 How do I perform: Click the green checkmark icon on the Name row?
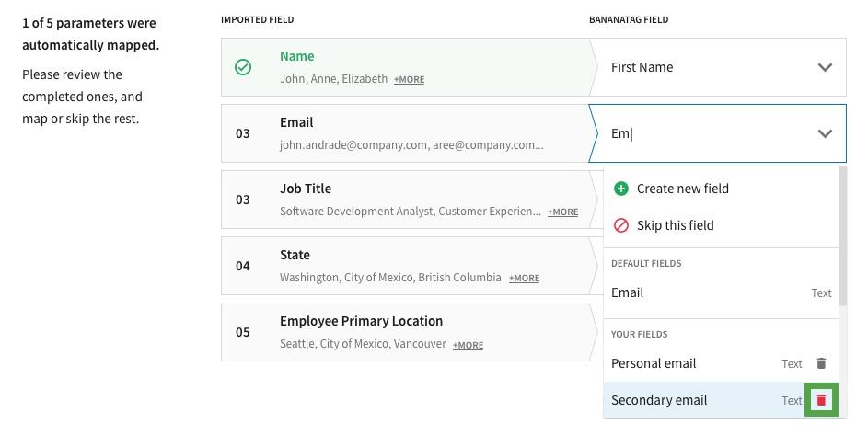coord(243,67)
